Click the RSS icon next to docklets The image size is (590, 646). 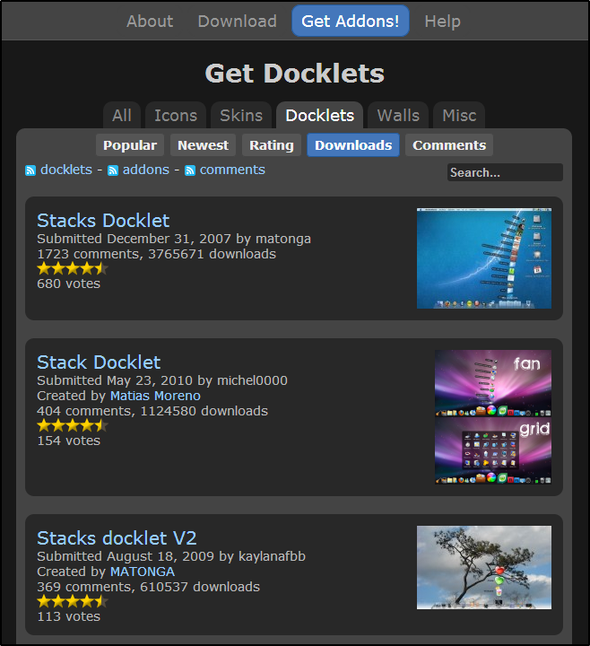pos(30,170)
